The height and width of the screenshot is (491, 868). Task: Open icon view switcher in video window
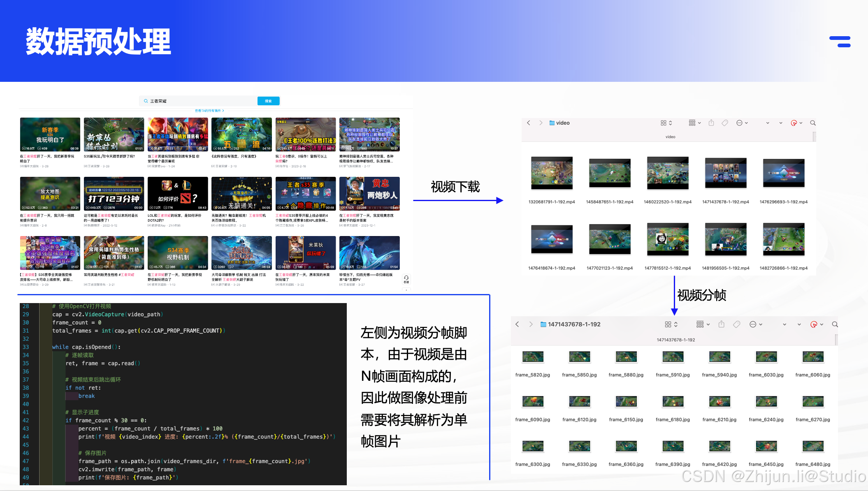point(666,123)
